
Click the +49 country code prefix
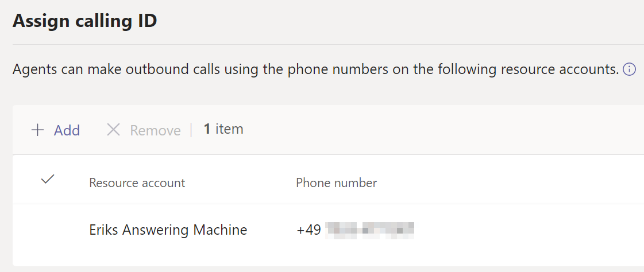pos(308,230)
